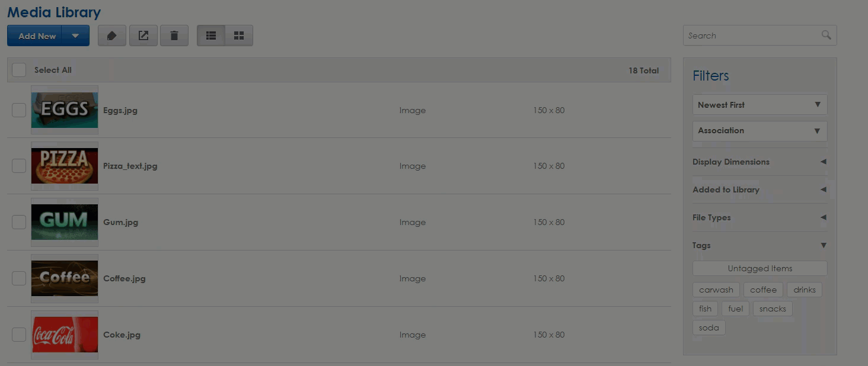Image resolution: width=868 pixels, height=366 pixels.
Task: Open the Add New dropdown arrow
Action: pyautogui.click(x=75, y=36)
